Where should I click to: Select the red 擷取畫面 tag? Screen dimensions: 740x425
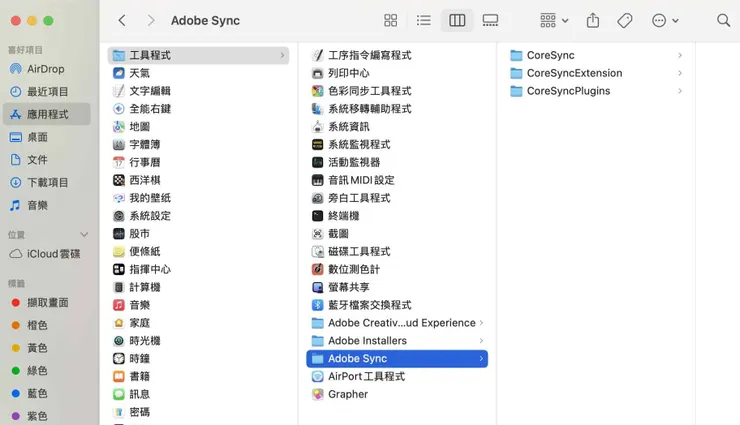point(46,302)
